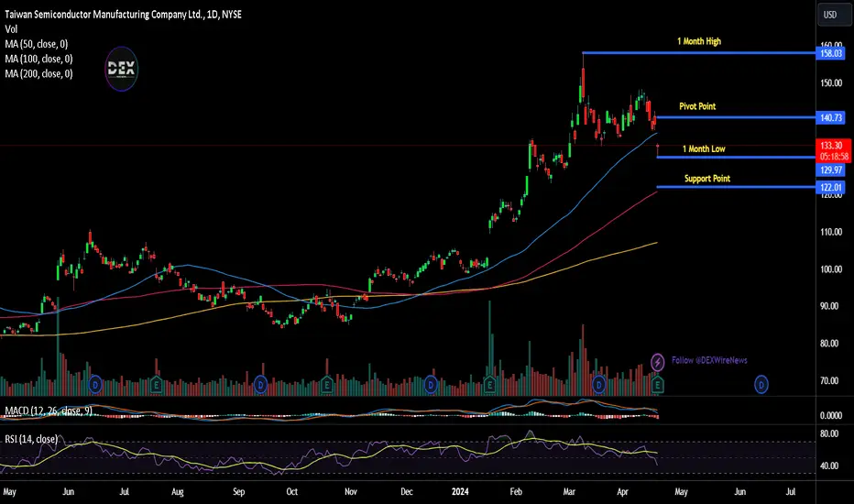Select the blue Pivot Point horizontal line
This screenshot has width=854, height=504.
tap(736, 117)
